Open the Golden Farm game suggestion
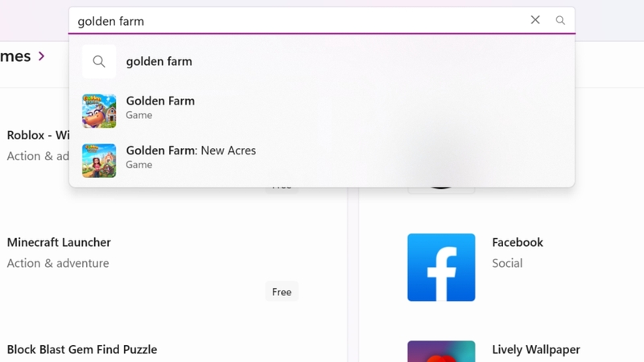Viewport: 644px width, 362px height. pos(321,111)
